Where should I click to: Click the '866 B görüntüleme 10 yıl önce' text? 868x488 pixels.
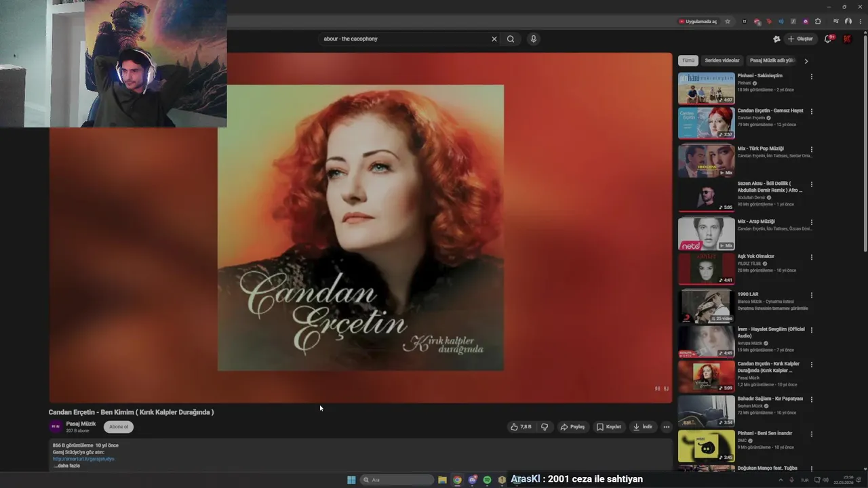pos(85,445)
